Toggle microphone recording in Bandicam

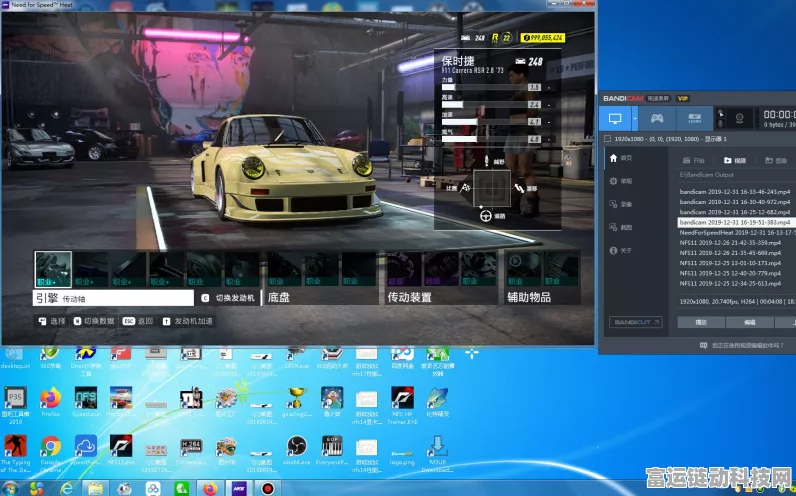(x=720, y=124)
